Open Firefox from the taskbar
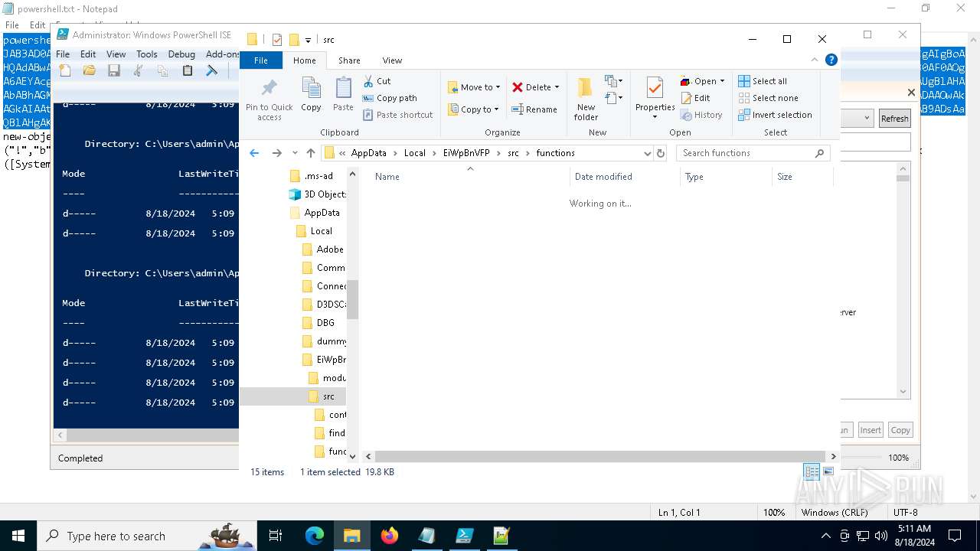Image resolution: width=980 pixels, height=551 pixels. [x=390, y=536]
